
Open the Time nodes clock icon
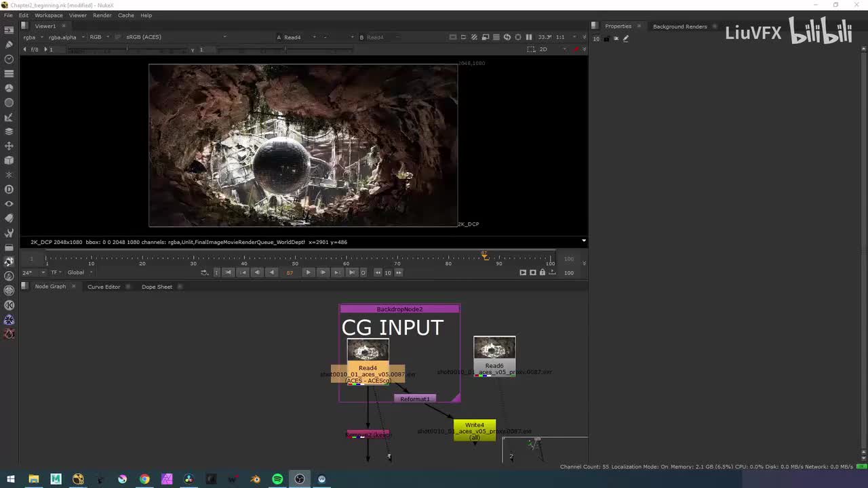tap(9, 59)
